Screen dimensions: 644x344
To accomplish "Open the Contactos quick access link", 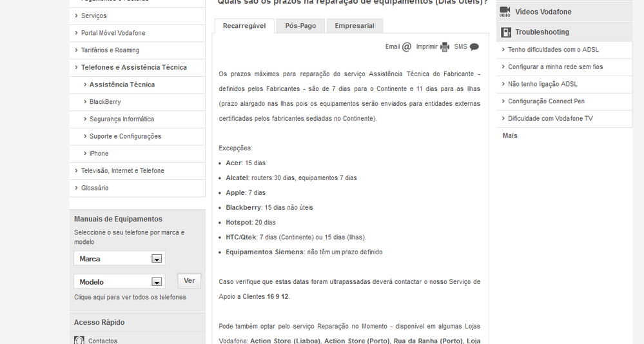I will pos(102,341).
